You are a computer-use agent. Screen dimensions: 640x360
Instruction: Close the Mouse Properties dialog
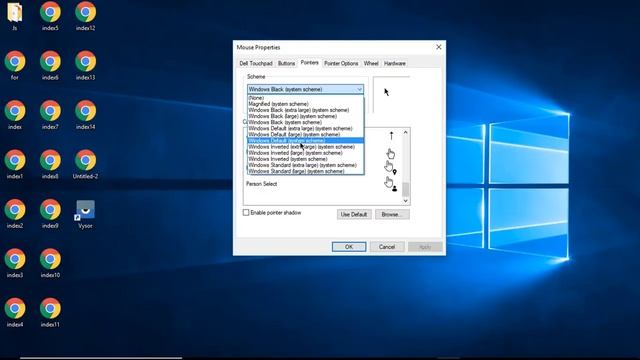(439, 47)
